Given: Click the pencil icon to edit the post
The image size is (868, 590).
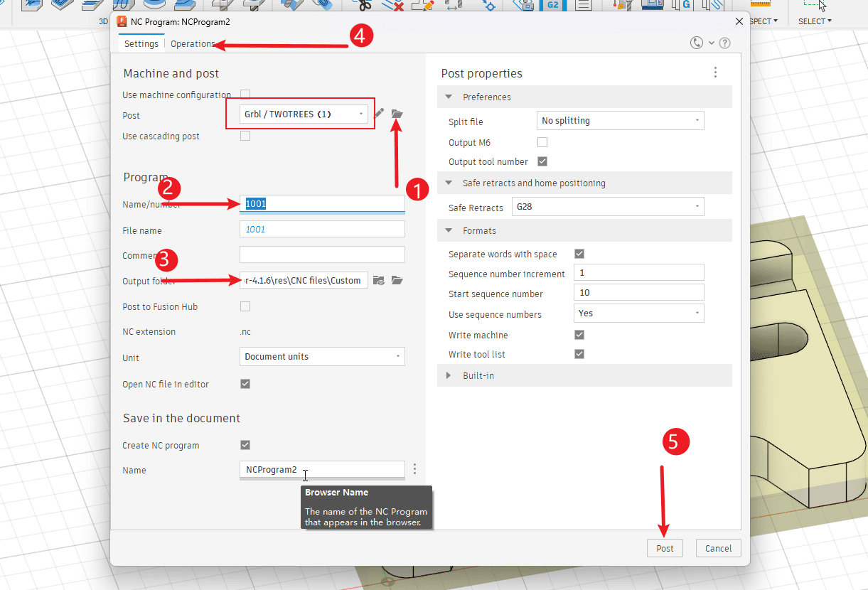Looking at the screenshot, I should tap(380, 114).
